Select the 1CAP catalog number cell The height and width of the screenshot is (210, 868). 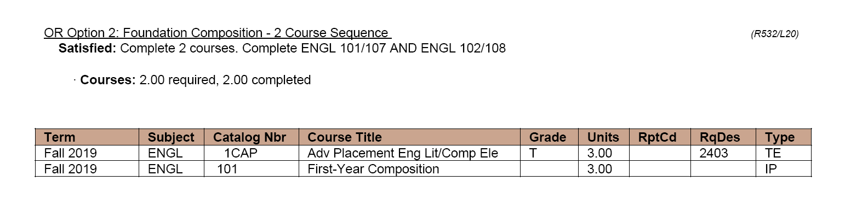[x=241, y=153]
